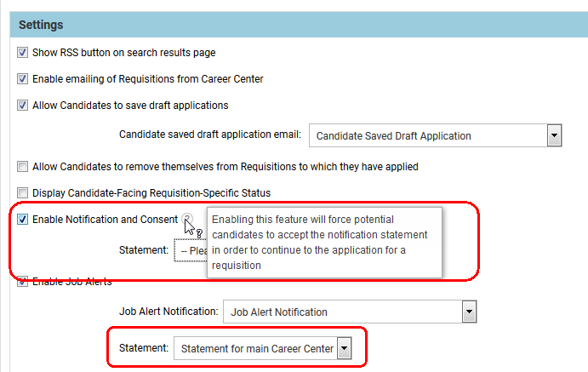The height and width of the screenshot is (372, 588).
Task: Enable Allow Candidates to remove themselves from Requisitions
Action: point(23,167)
